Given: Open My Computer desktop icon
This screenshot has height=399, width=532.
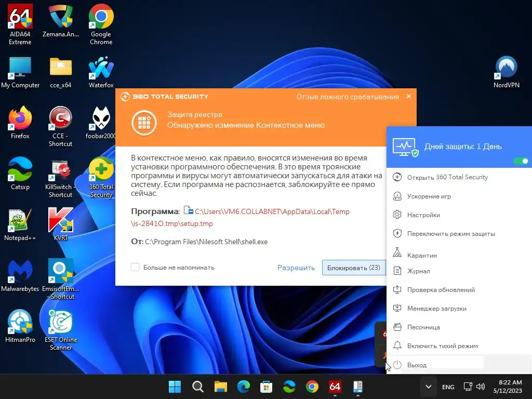Looking at the screenshot, I should coord(20,73).
